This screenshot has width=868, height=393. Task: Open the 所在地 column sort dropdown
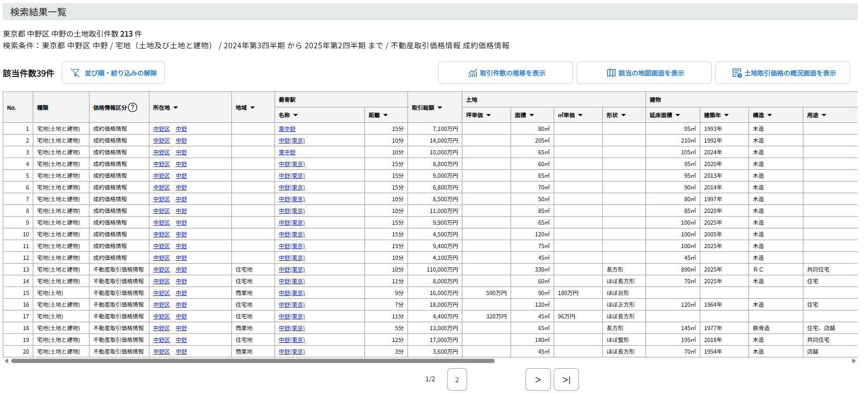[176, 108]
